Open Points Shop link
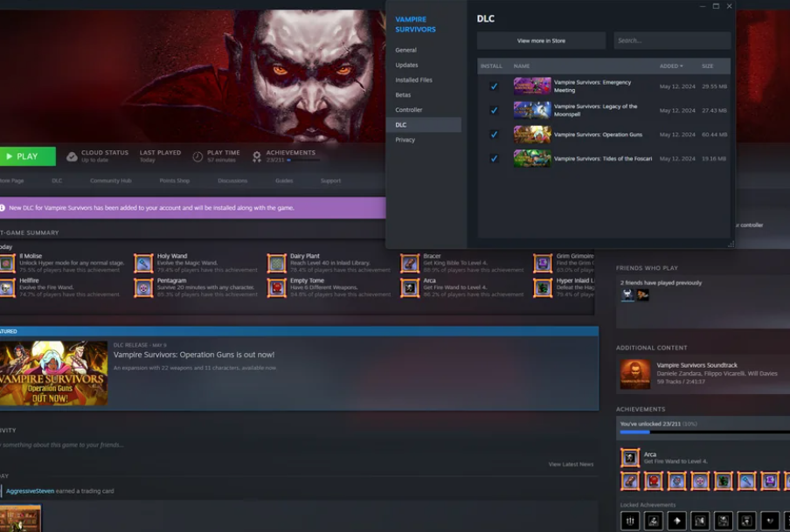Image resolution: width=790 pixels, height=532 pixels. pyautogui.click(x=174, y=180)
